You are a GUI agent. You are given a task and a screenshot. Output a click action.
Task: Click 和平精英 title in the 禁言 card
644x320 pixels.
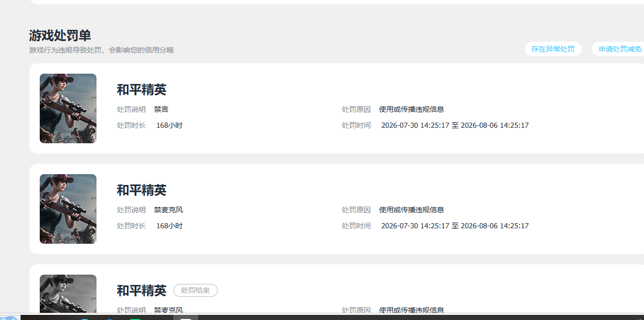point(141,90)
